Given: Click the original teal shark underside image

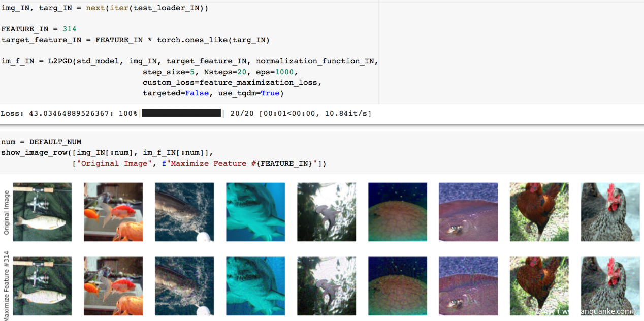Looking at the screenshot, I should tap(255, 212).
